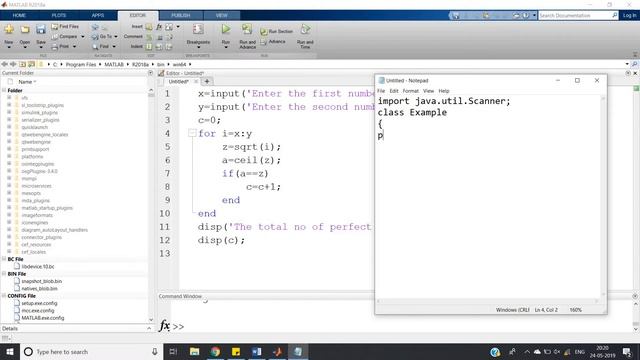Viewport: 640px width, 360px height.
Task: Switch to the PLOTS tab
Action: click(59, 15)
